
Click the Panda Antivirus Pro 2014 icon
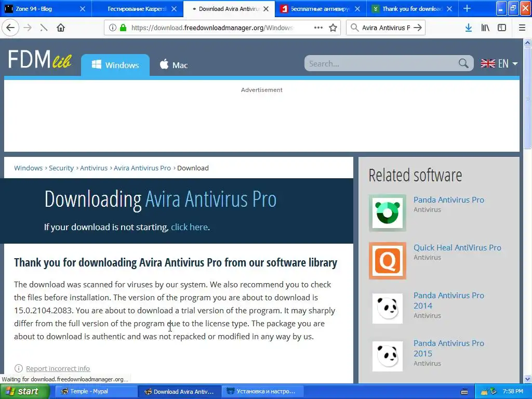388,309
